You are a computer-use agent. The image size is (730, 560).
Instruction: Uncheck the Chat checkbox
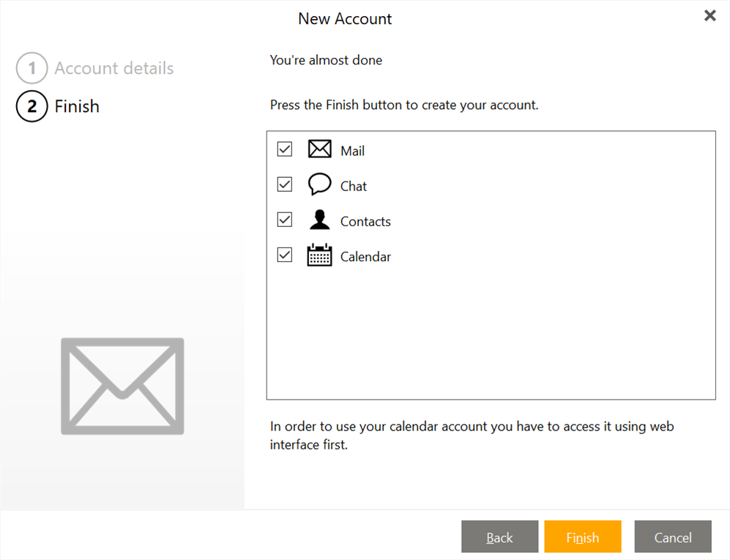tap(284, 184)
